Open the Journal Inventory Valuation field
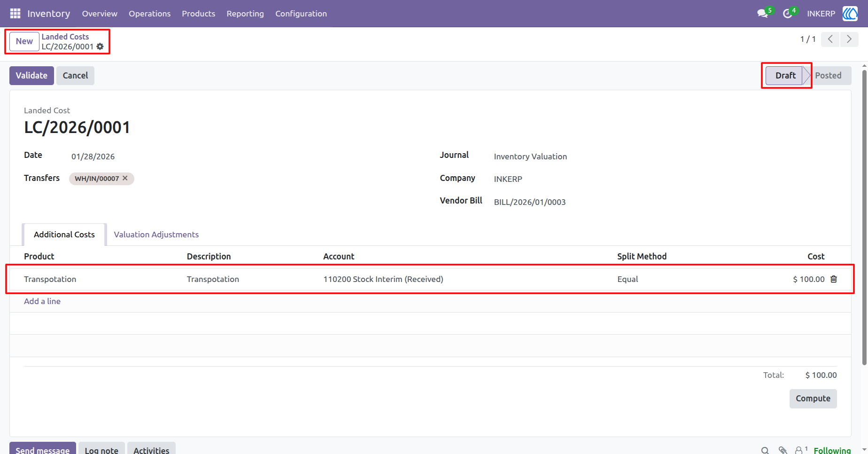 coord(530,157)
